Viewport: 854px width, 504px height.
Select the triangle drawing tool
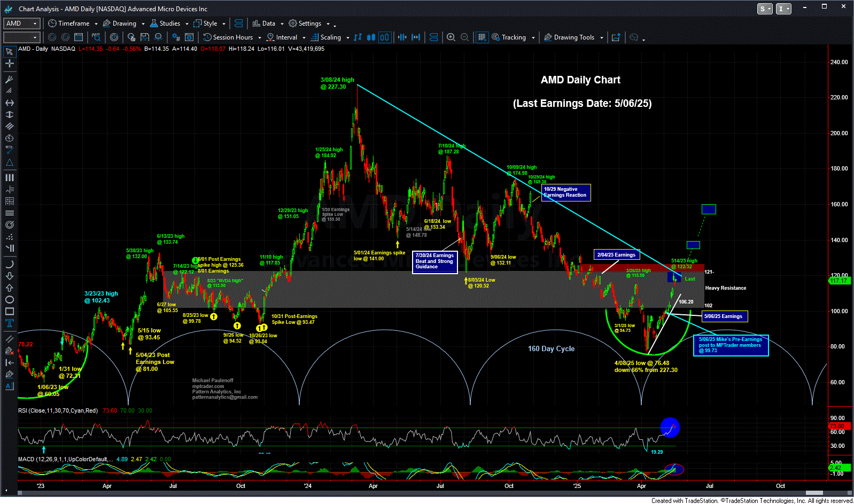coord(9,161)
